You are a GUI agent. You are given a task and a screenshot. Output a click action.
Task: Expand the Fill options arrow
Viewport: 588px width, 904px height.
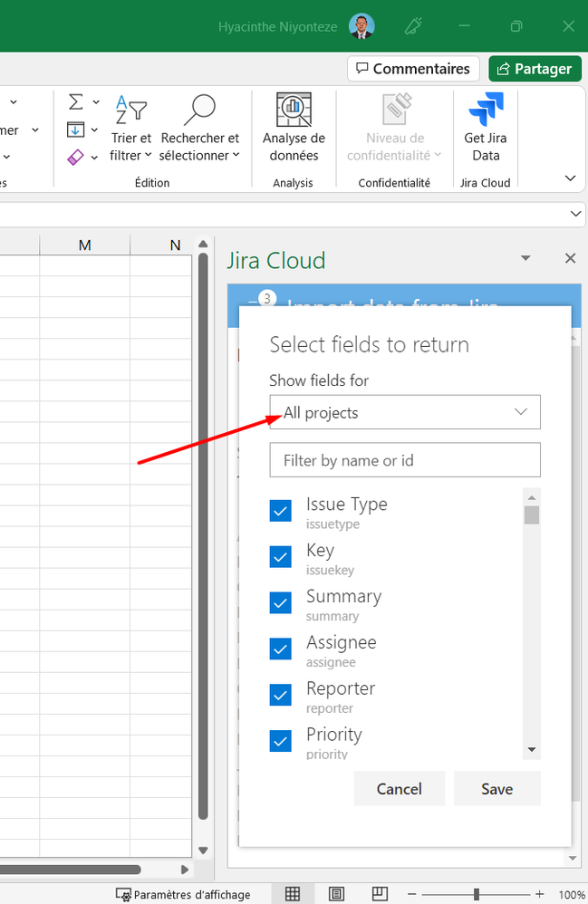click(x=94, y=130)
